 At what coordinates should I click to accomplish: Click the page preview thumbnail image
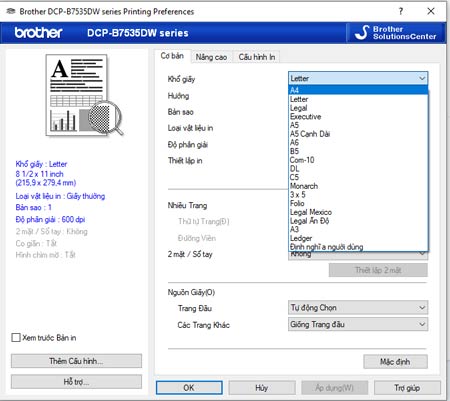[84, 95]
